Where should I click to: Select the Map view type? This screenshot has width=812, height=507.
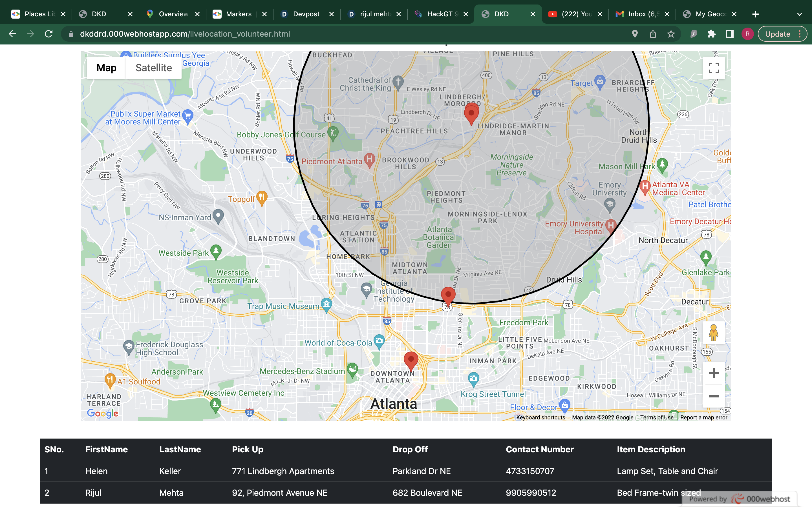tap(106, 68)
